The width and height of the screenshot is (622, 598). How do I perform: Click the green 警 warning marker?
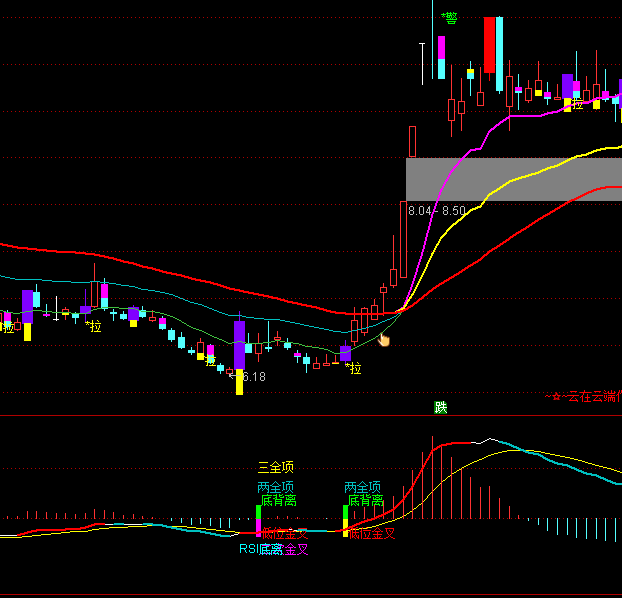pyautogui.click(x=450, y=18)
